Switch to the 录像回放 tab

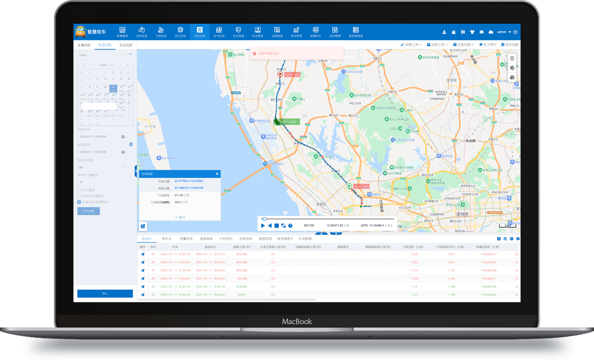point(84,45)
